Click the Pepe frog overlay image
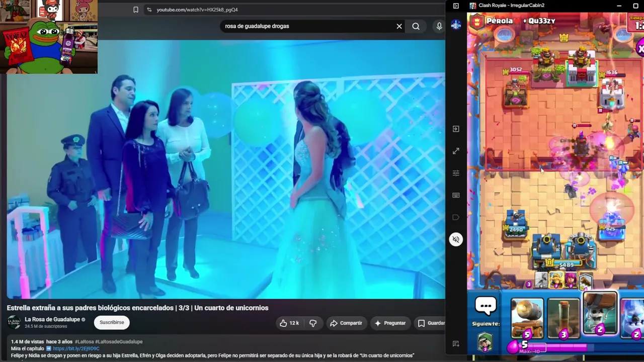This screenshot has width=644, height=362. [46, 46]
